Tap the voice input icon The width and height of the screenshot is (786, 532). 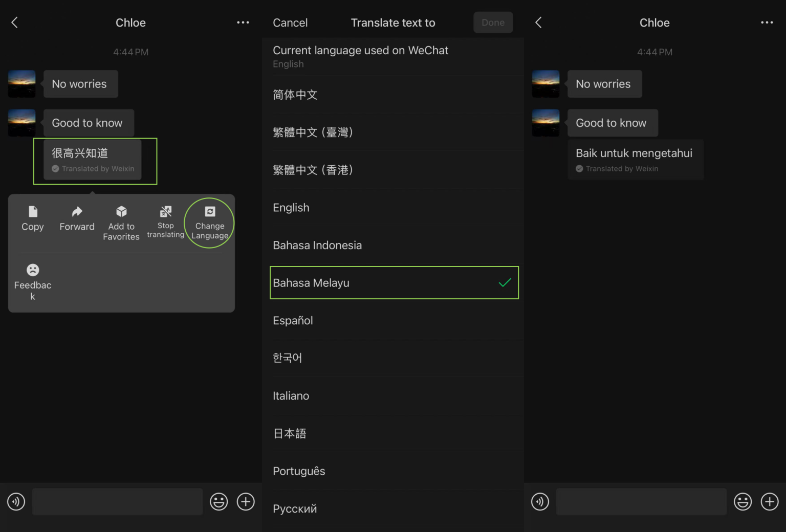point(16,502)
